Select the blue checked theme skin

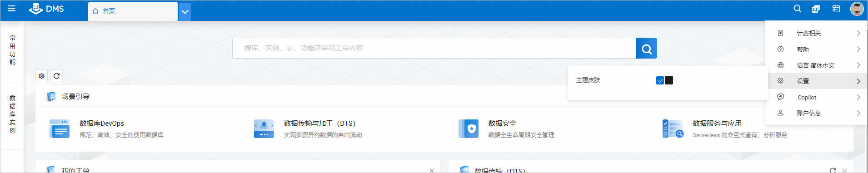660,80
